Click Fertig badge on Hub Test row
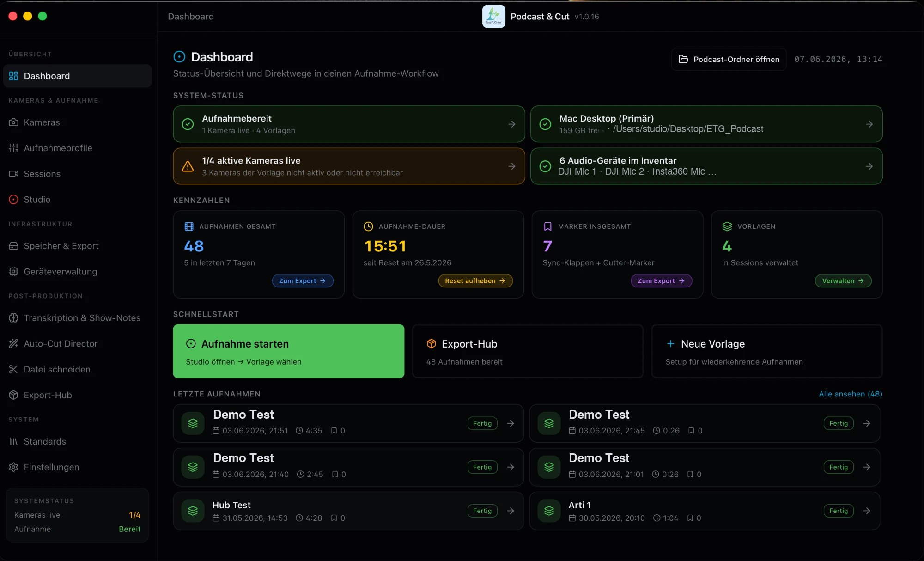924x561 pixels. point(482,511)
